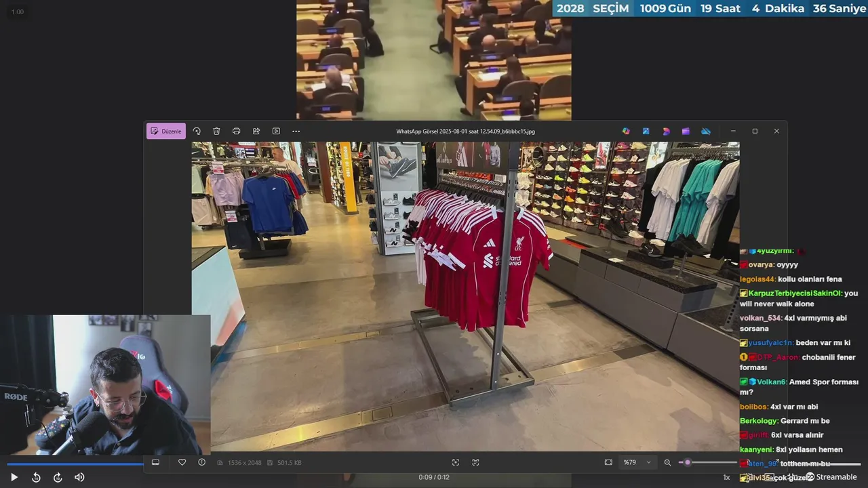Open the %79 zoom level dropdown
868x488 pixels.
pyautogui.click(x=637, y=462)
